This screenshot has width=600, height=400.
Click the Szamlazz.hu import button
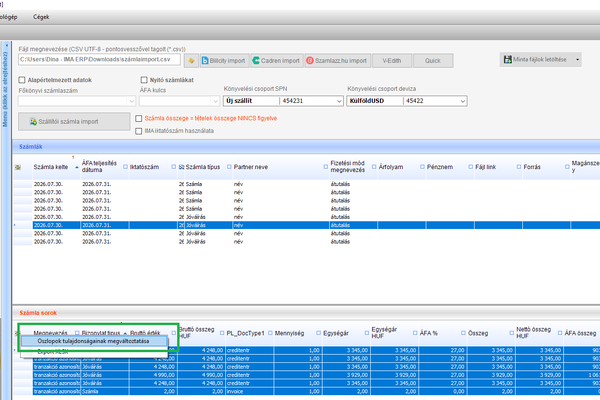[338, 60]
